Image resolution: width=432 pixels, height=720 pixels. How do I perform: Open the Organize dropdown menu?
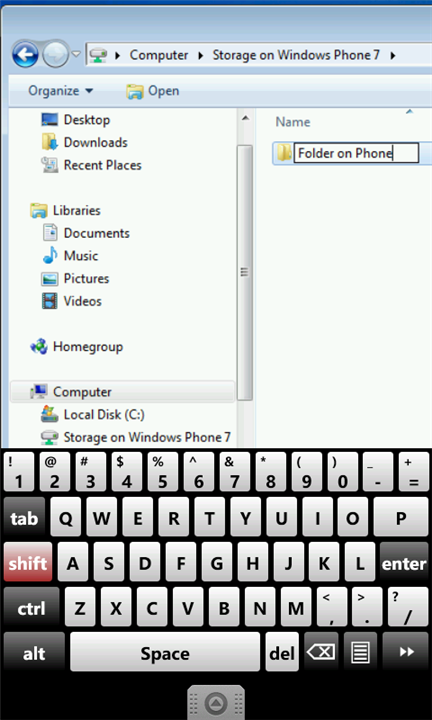(61, 91)
